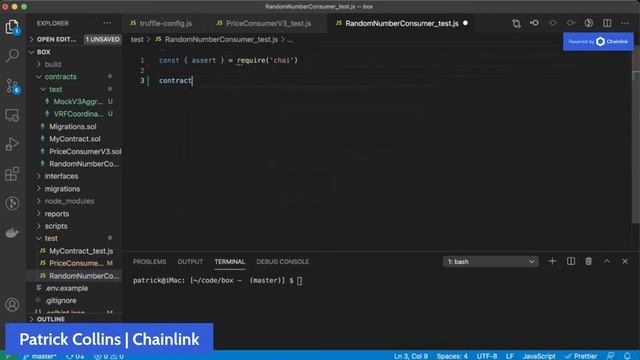Click the compare changes editor icon
Image resolution: width=640 pixels, height=360 pixels.
coord(516,23)
